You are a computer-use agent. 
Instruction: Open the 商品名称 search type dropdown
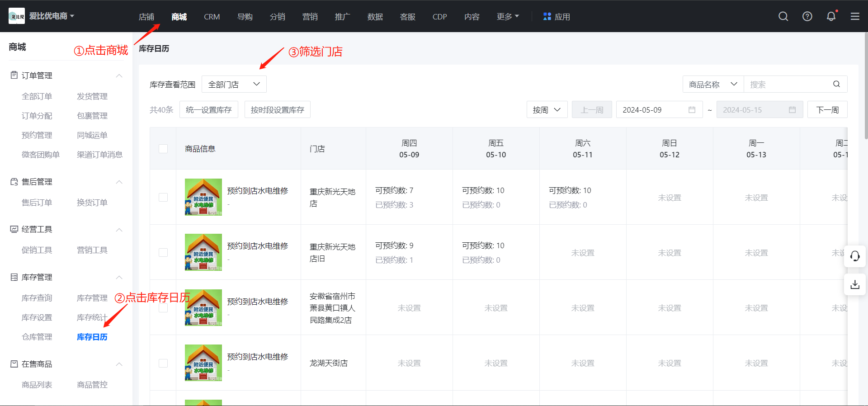pyautogui.click(x=713, y=84)
